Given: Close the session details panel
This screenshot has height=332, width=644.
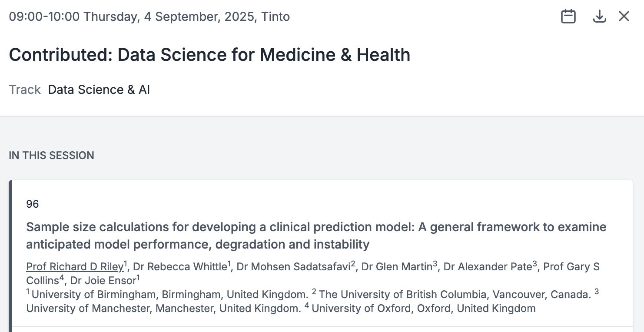Looking at the screenshot, I should point(624,17).
